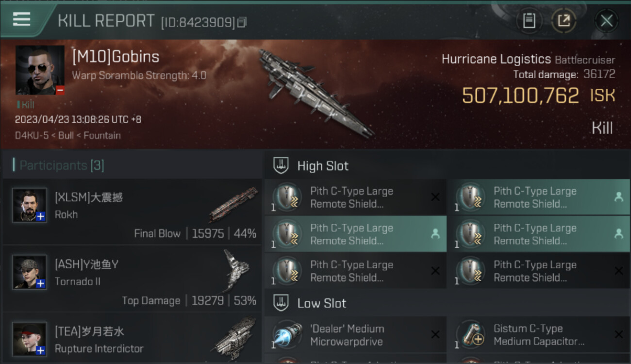Open 岁月若水 pilot portrait

click(x=30, y=339)
